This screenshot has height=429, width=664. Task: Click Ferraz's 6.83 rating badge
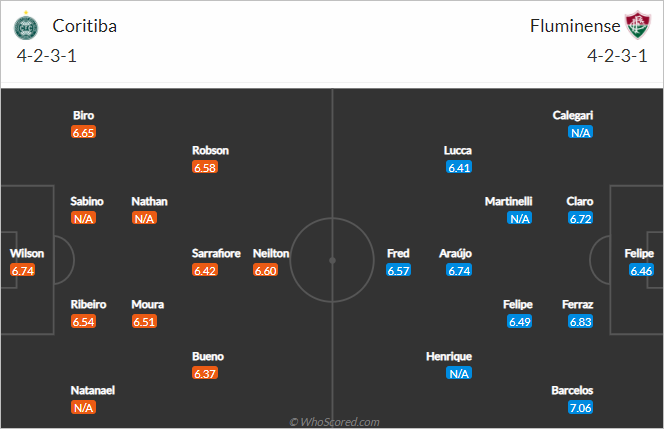point(580,321)
